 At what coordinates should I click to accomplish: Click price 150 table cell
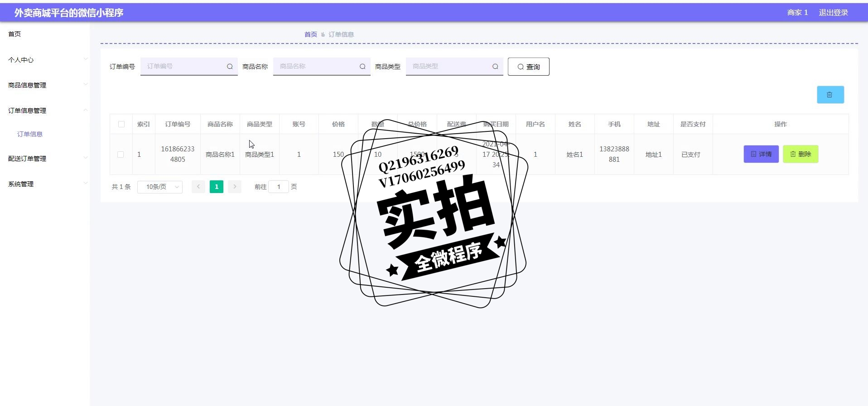(338, 155)
